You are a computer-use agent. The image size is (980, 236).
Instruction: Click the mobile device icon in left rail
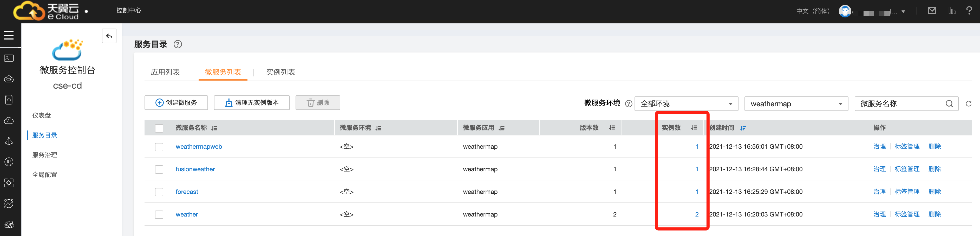tap(9, 100)
